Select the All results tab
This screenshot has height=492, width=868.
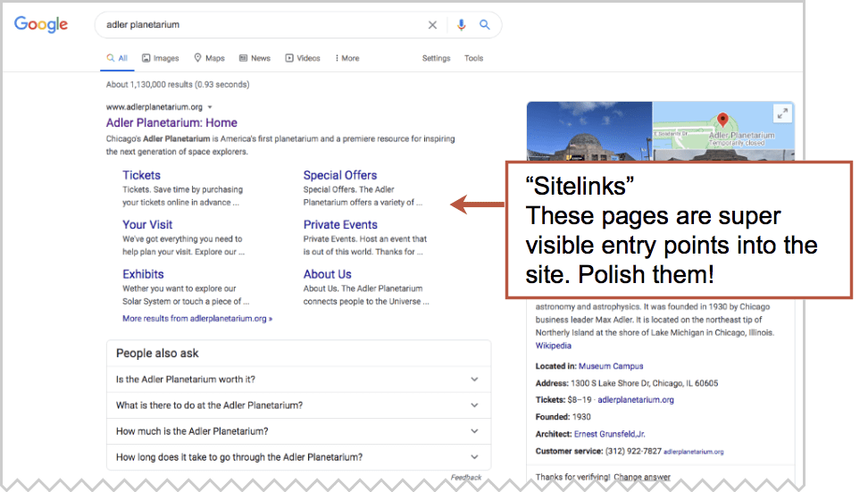pyautogui.click(x=117, y=58)
